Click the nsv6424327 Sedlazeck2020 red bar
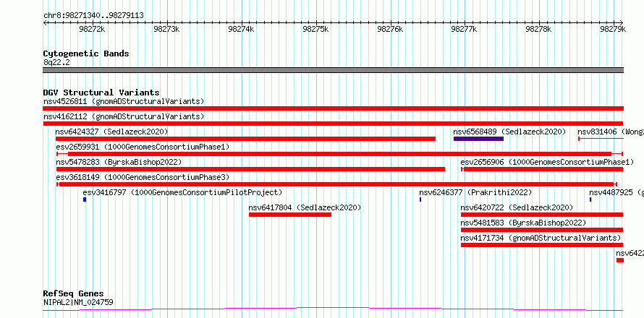Screen dimensions: 644x318 pos(245,139)
